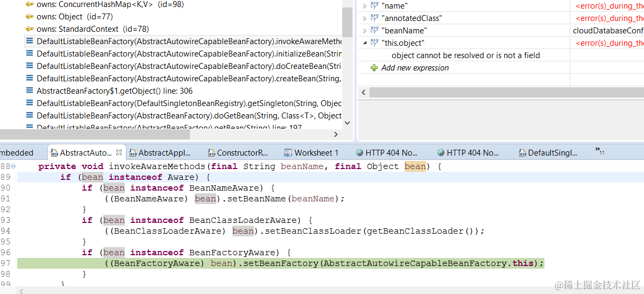The height and width of the screenshot is (294, 644).
Task: Switch to the AbstractAppl... editor tab
Action: coord(165,153)
